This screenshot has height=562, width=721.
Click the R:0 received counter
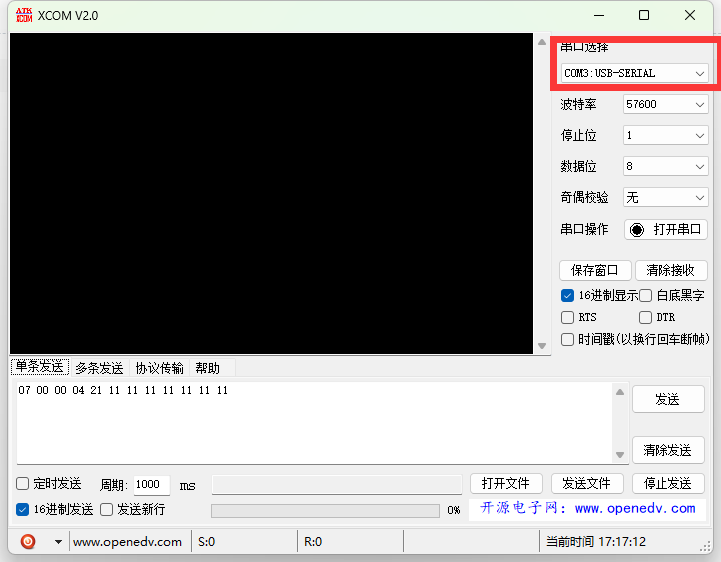[313, 542]
